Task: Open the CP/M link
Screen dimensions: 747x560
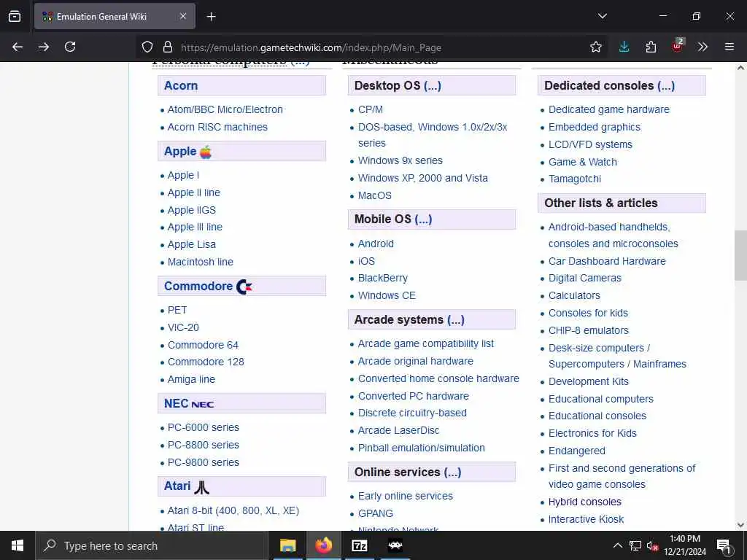Action: 370,109
